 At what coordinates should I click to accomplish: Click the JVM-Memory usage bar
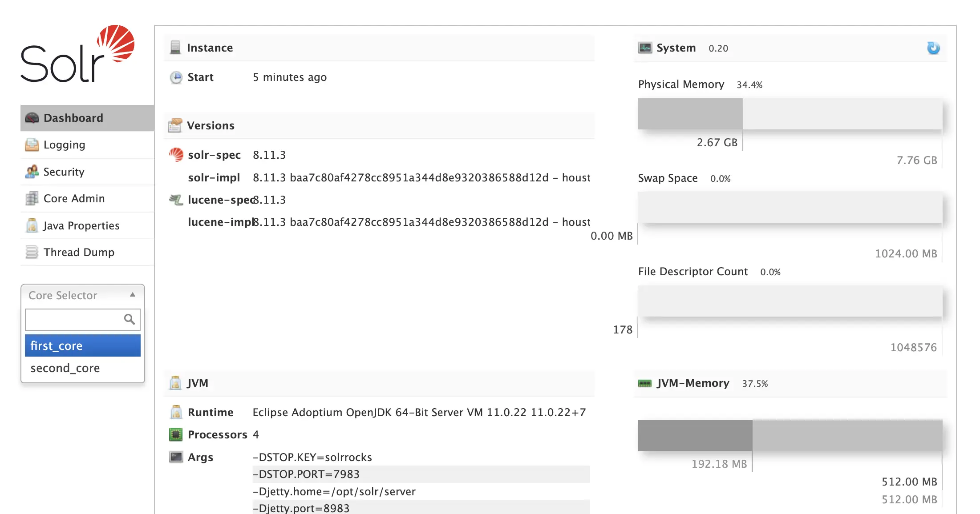(x=790, y=435)
